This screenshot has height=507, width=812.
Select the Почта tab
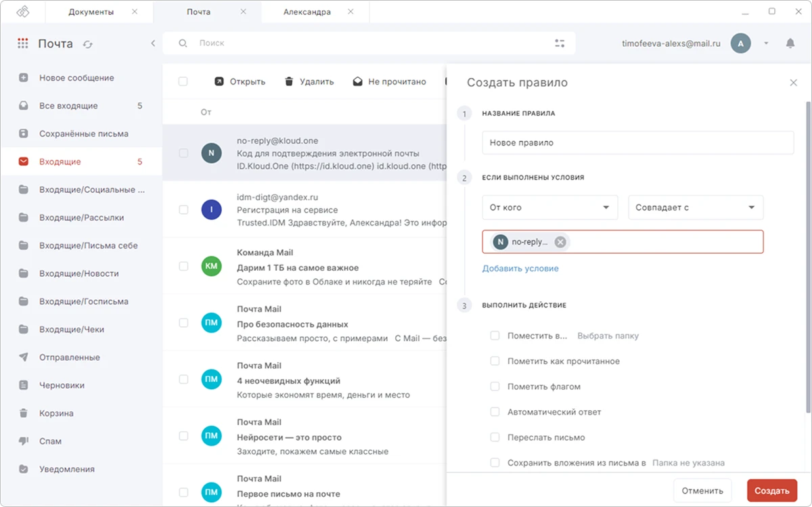click(198, 12)
